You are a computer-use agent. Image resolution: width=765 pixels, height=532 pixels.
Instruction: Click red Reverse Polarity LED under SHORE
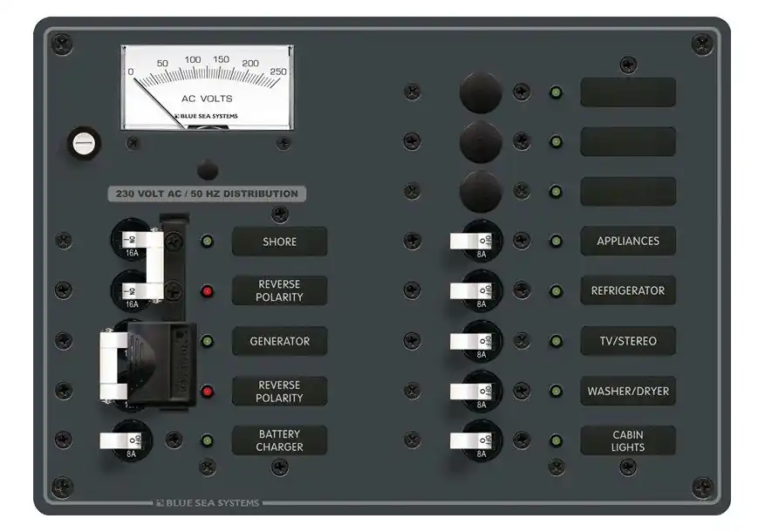(x=208, y=291)
